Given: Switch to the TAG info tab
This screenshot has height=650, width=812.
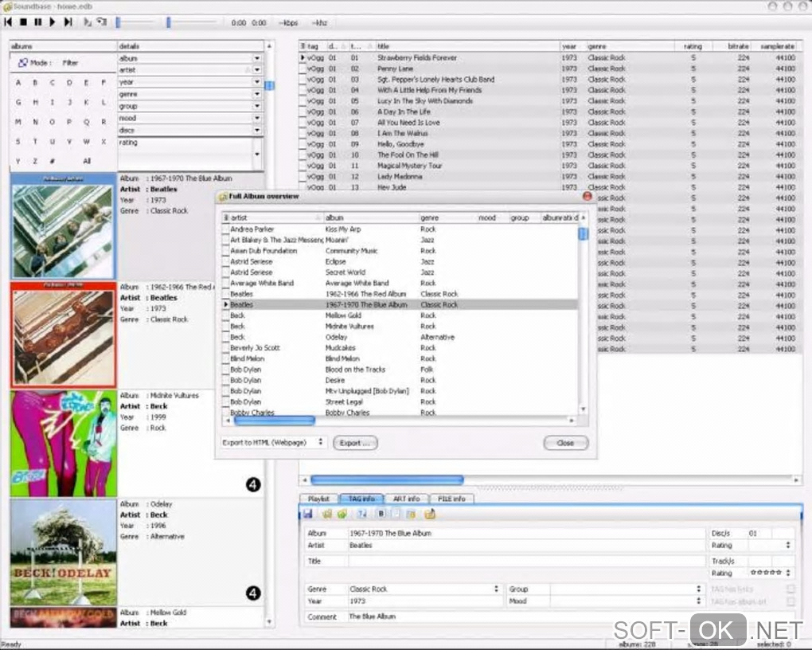Looking at the screenshot, I should coord(361,499).
